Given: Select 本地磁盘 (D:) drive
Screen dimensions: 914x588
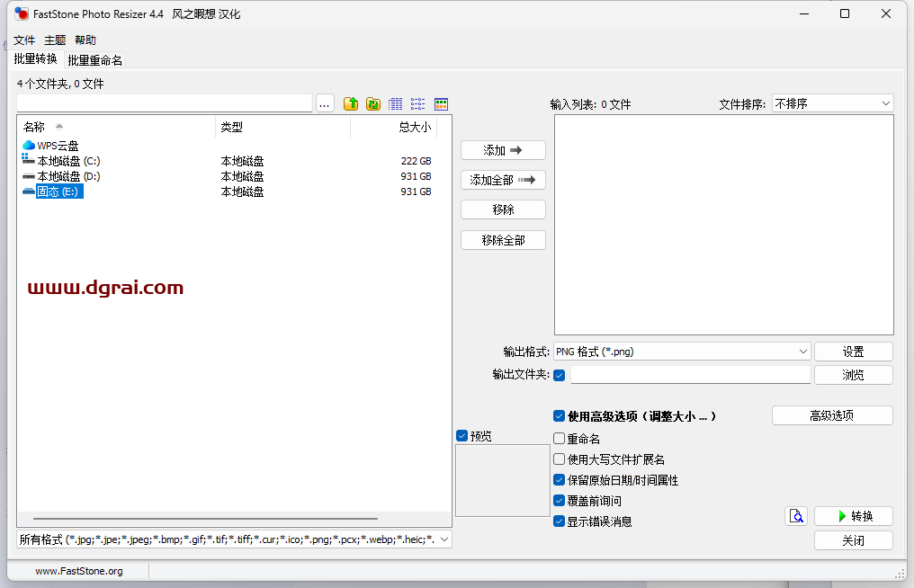Looking at the screenshot, I should [x=61, y=176].
